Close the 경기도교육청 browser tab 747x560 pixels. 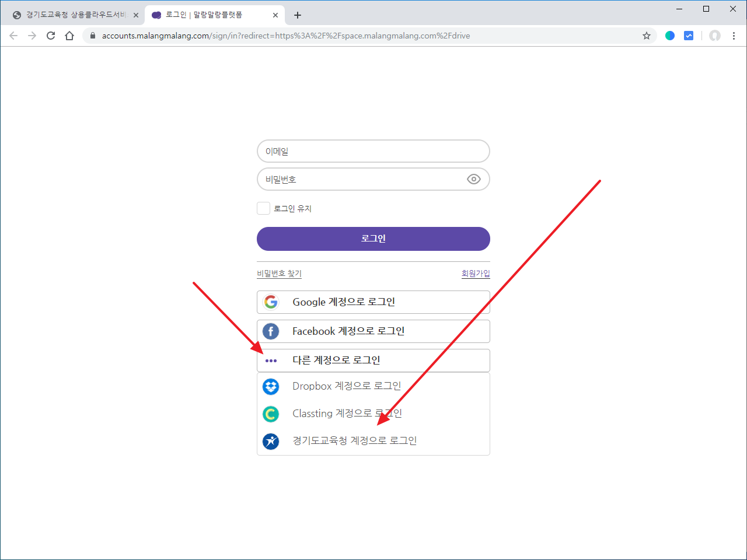[136, 15]
